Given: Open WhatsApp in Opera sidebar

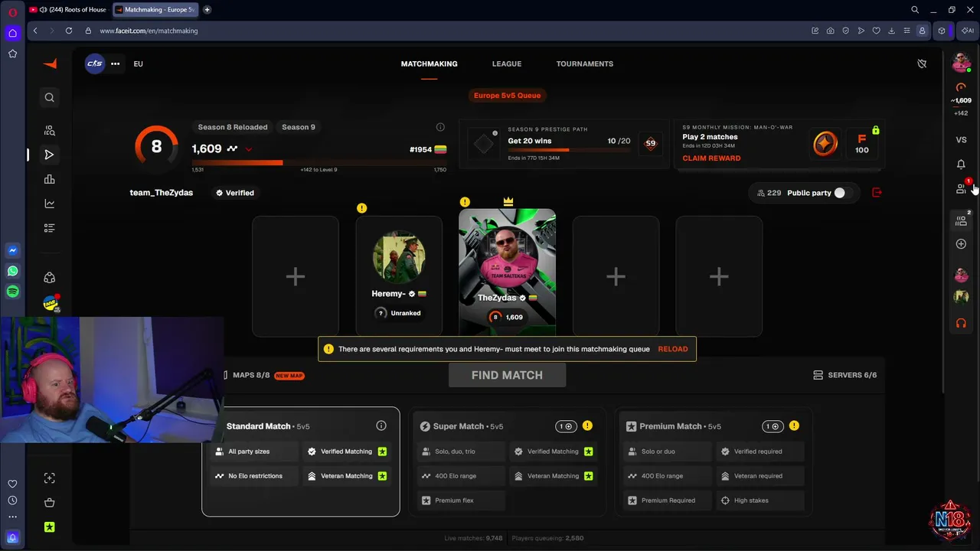Looking at the screenshot, I should [12, 271].
